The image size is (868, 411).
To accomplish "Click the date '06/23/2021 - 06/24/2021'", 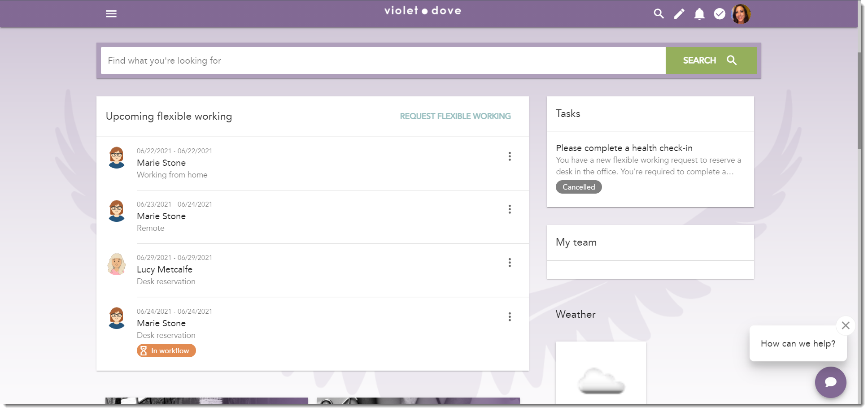I will coord(174,204).
